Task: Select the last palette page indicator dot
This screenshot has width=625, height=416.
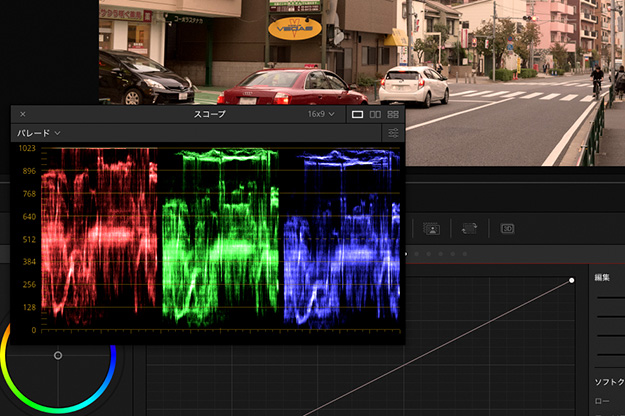Action: coord(463,254)
